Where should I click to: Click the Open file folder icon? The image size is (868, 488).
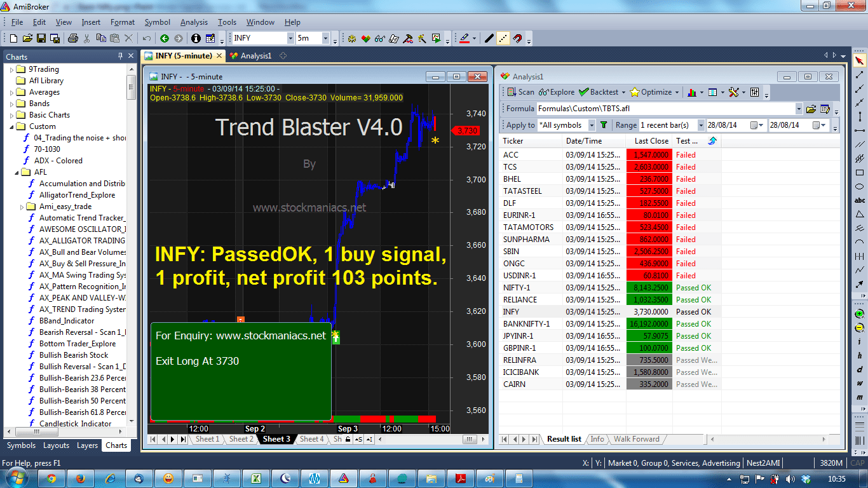(27, 38)
